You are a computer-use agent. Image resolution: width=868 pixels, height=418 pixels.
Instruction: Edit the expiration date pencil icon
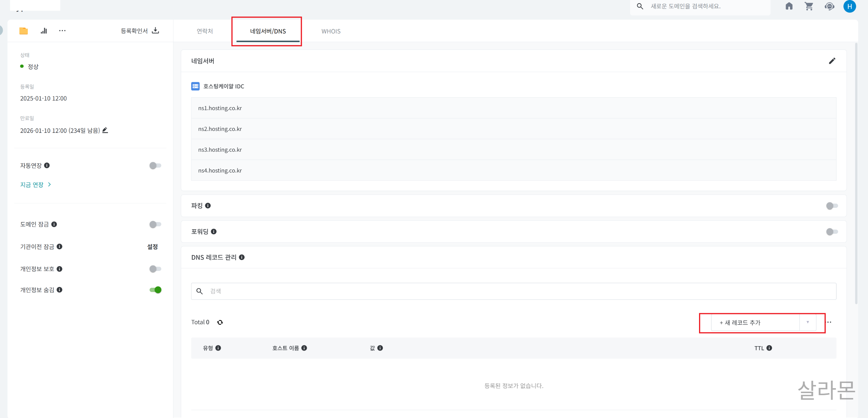105,130
